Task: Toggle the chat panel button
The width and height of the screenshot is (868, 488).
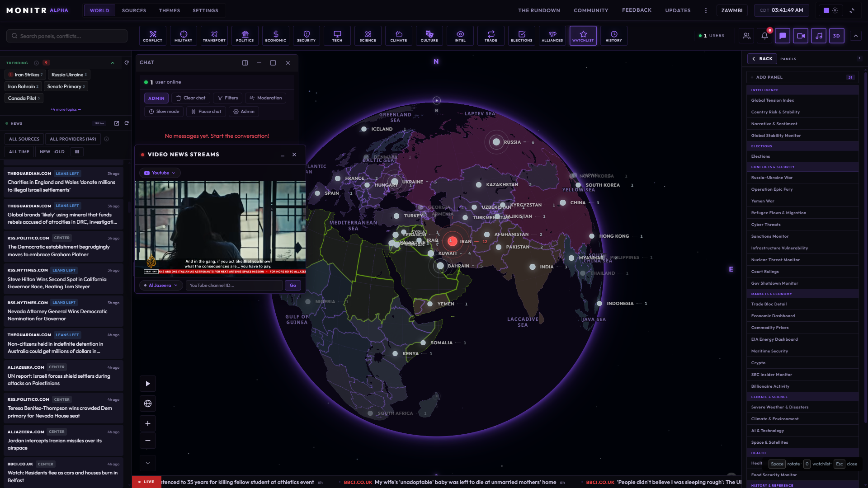Action: pos(783,36)
